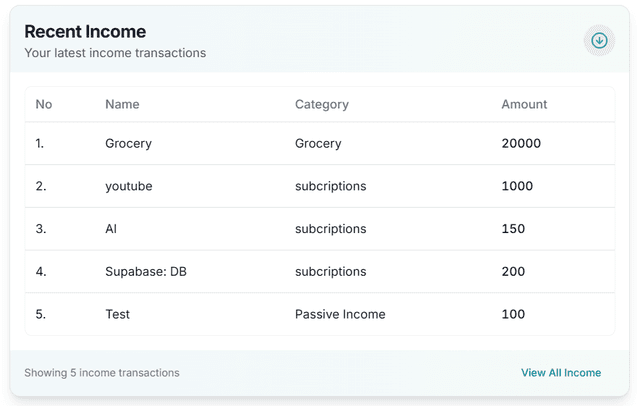Click the Amount column header
The width and height of the screenshot is (640, 406).
pos(524,104)
